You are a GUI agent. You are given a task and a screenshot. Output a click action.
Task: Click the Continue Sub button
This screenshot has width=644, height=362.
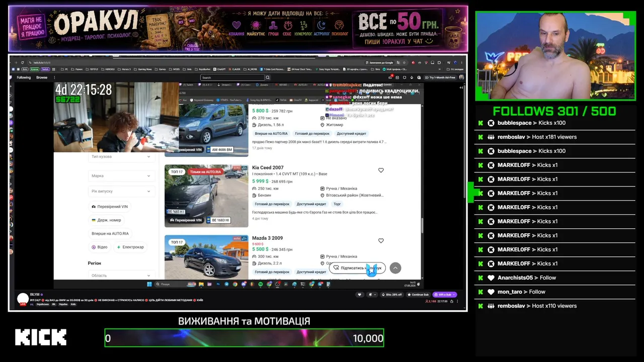[419, 295]
